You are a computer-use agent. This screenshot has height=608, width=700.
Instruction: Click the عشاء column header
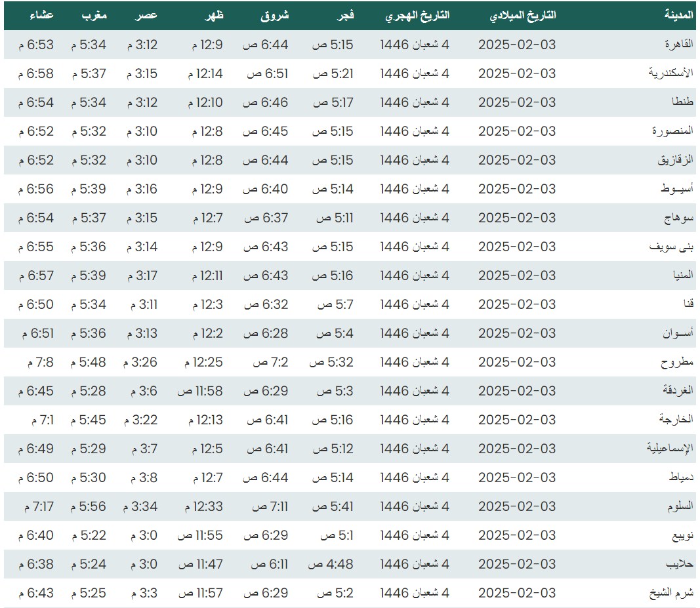41,16
